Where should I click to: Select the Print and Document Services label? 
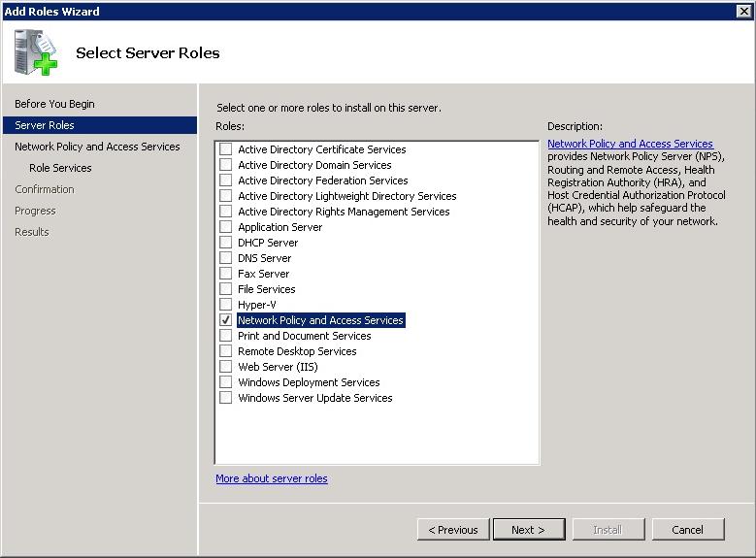pyautogui.click(x=304, y=335)
